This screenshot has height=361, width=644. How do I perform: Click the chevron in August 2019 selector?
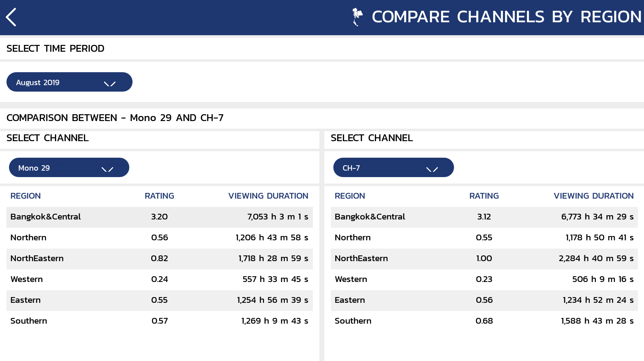pyautogui.click(x=110, y=83)
